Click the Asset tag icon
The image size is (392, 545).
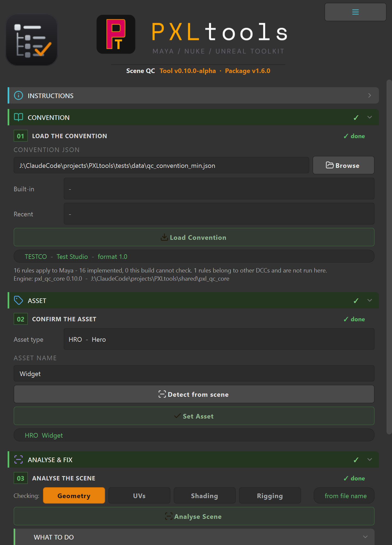coord(19,300)
